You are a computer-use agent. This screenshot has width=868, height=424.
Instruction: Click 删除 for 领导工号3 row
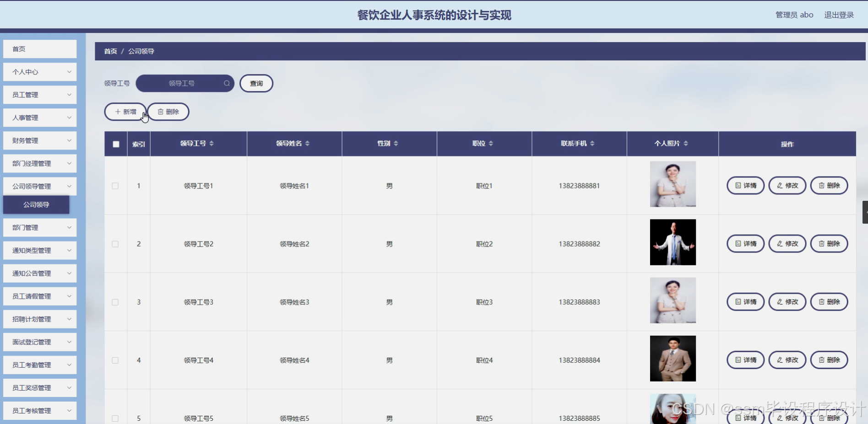point(829,302)
